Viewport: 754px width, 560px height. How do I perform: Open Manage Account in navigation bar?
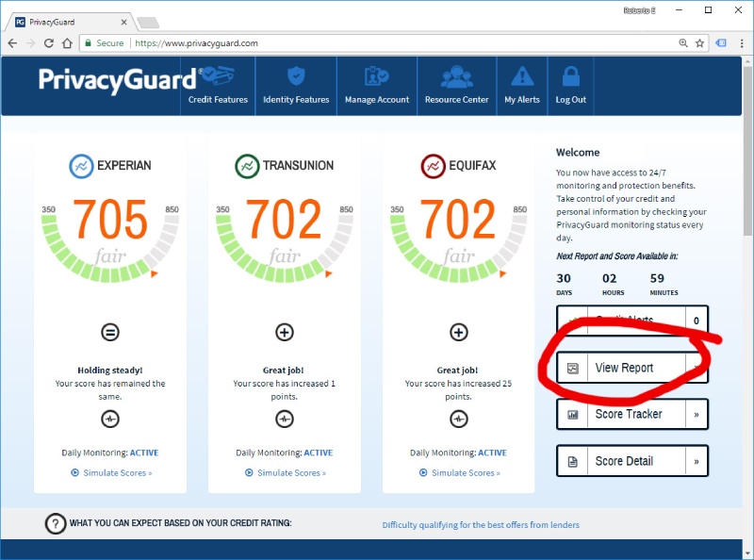pos(377,86)
